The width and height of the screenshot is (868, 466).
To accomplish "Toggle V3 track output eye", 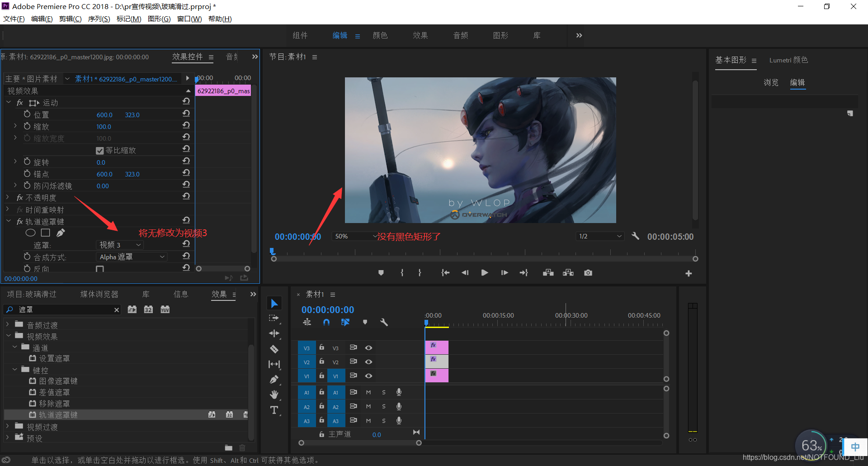I will click(x=369, y=348).
